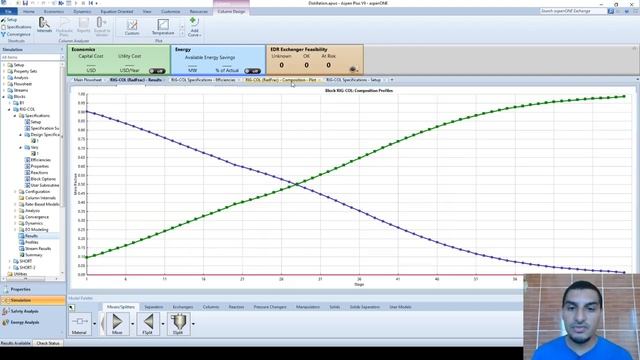Open the Temperature plot
Image resolution: width=640 pixels, height=360 pixels.
click(163, 27)
